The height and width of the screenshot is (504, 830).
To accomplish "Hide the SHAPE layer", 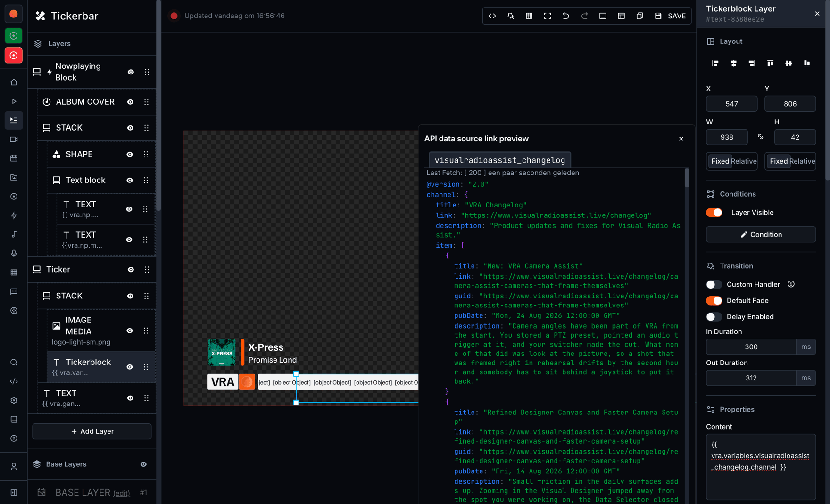I will pos(130,155).
